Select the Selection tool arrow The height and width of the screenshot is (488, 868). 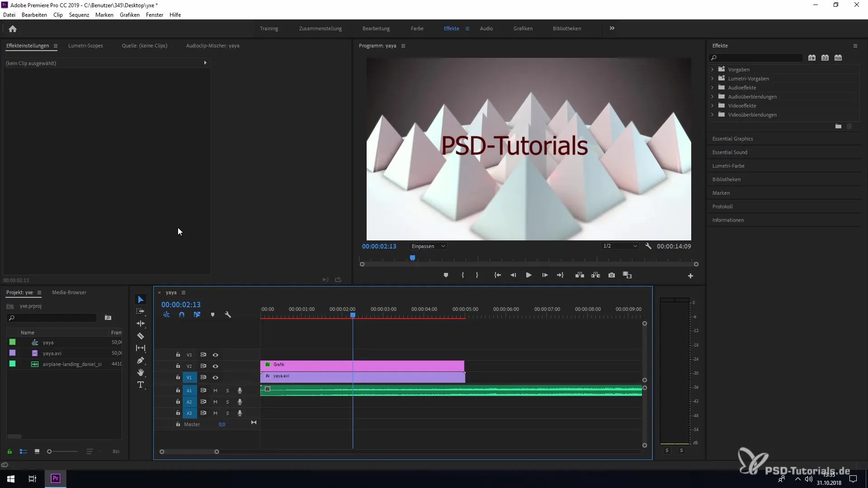tap(141, 300)
